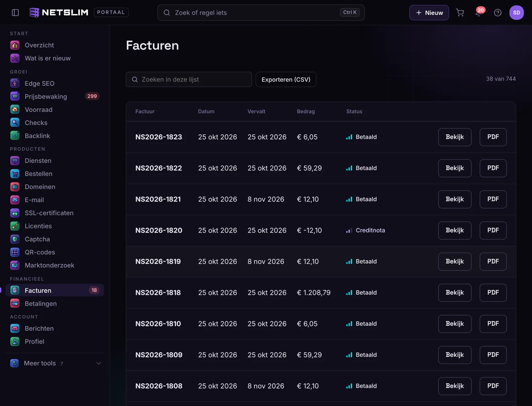Open the shopping cart icon
This screenshot has width=532, height=406.
tap(460, 13)
